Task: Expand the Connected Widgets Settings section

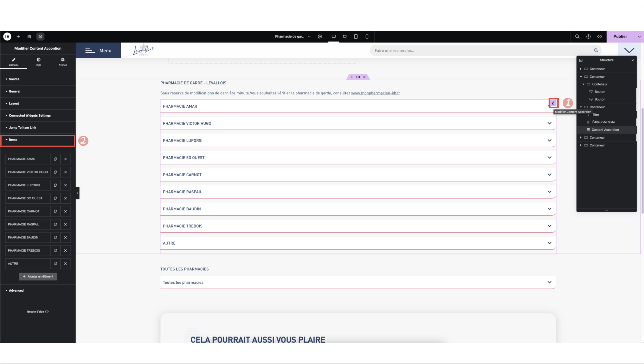Action: 29,115
